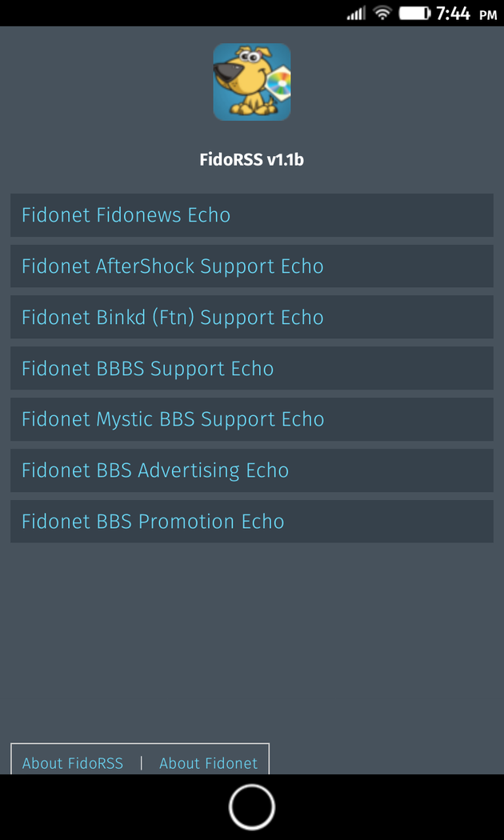Viewport: 504px width, 840px height.
Task: Tap the battery indicator icon
Action: click(x=414, y=13)
